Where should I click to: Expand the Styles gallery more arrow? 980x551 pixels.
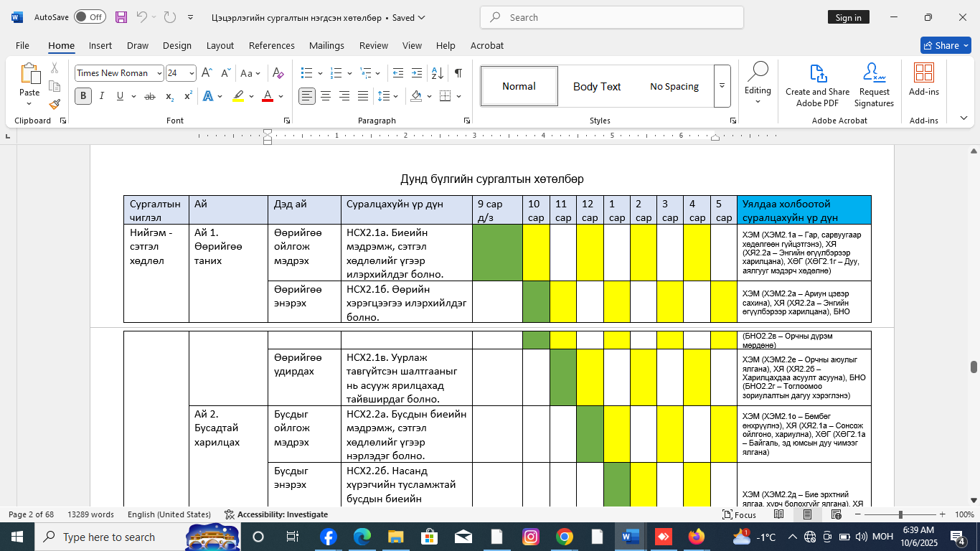point(722,86)
